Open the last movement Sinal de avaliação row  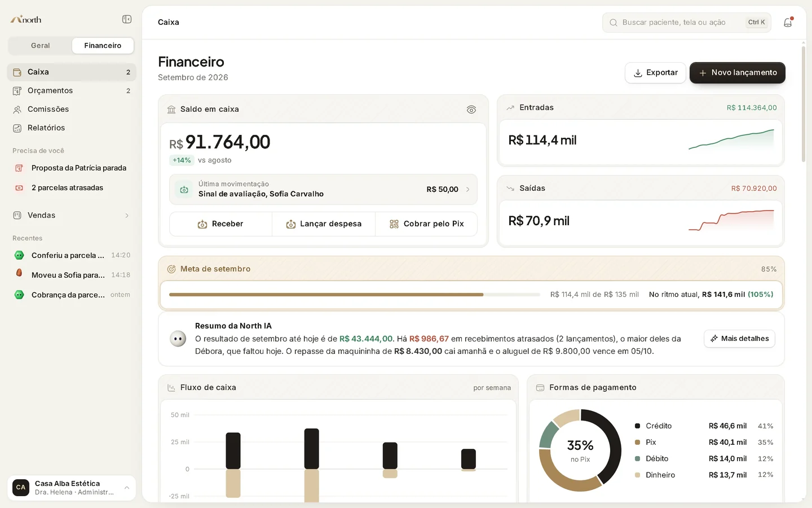pyautogui.click(x=323, y=190)
